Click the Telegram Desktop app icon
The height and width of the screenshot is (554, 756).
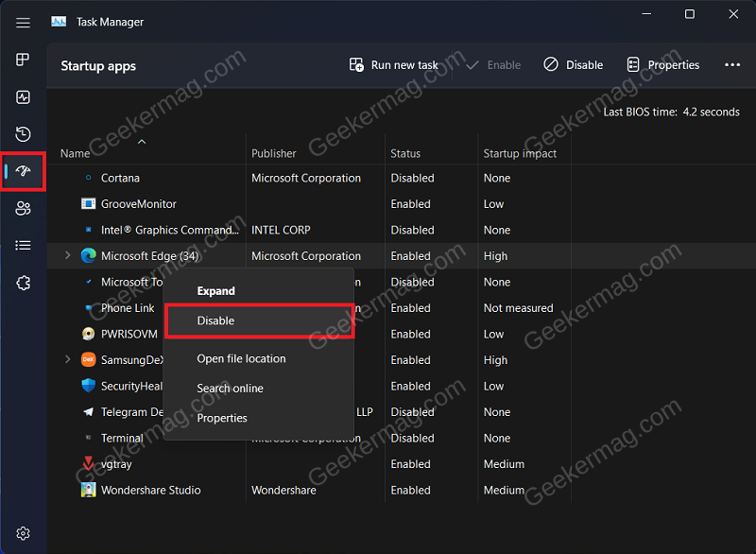(x=88, y=412)
